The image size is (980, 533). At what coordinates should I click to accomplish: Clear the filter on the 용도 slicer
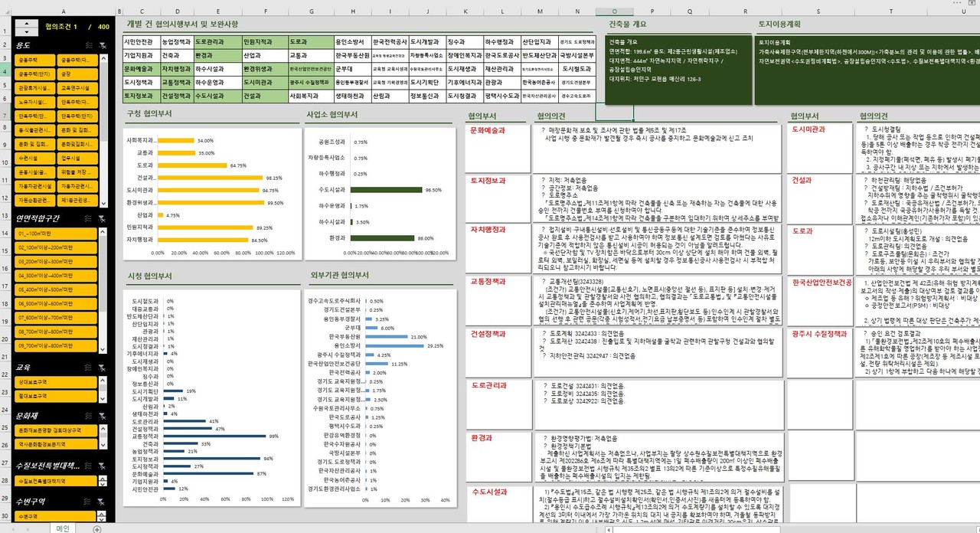point(103,46)
